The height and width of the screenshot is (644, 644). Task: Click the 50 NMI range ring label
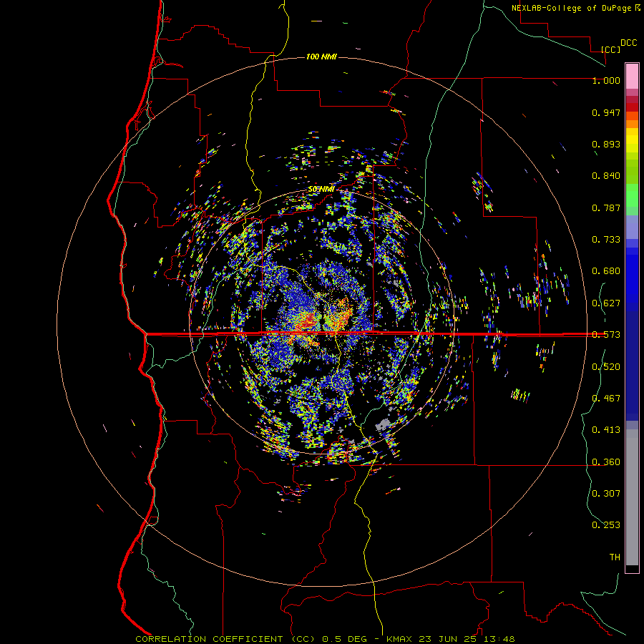321,190
